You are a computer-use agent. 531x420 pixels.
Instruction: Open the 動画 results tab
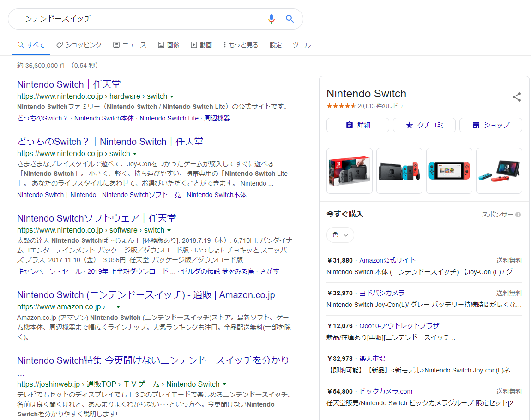tap(201, 45)
